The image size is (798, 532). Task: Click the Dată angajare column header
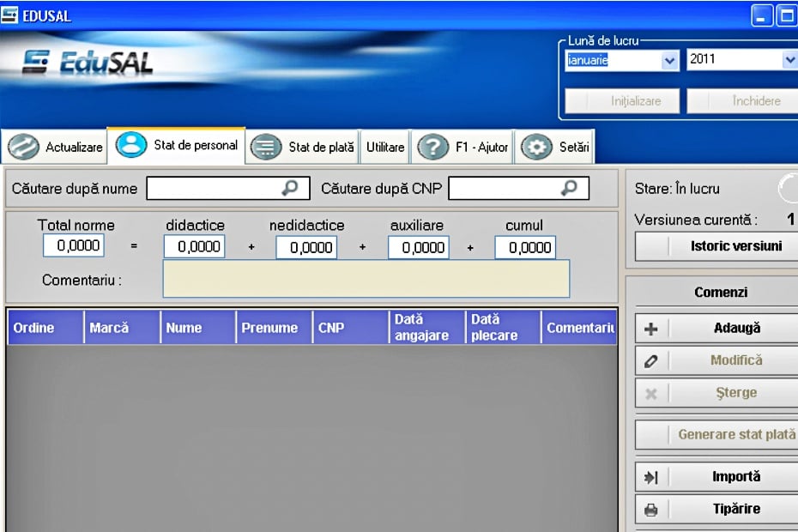(x=426, y=328)
